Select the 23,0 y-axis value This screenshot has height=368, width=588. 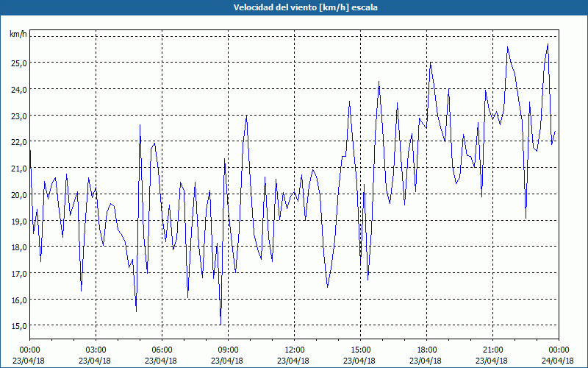18,116
